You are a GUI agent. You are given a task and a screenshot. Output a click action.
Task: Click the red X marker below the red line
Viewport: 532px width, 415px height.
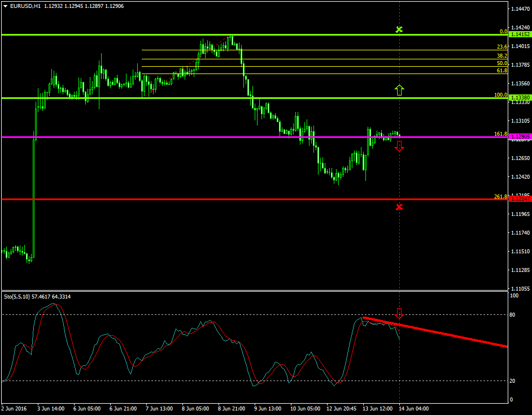[399, 207]
